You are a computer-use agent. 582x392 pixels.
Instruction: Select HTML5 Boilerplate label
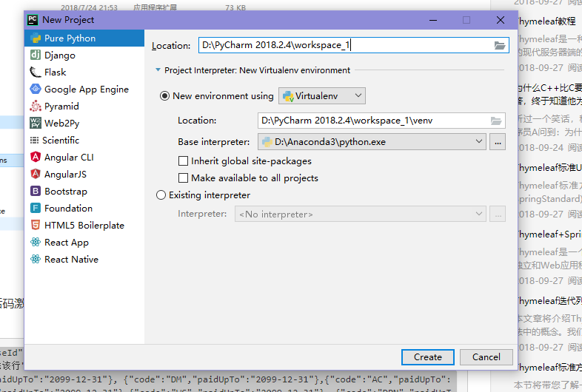point(84,226)
